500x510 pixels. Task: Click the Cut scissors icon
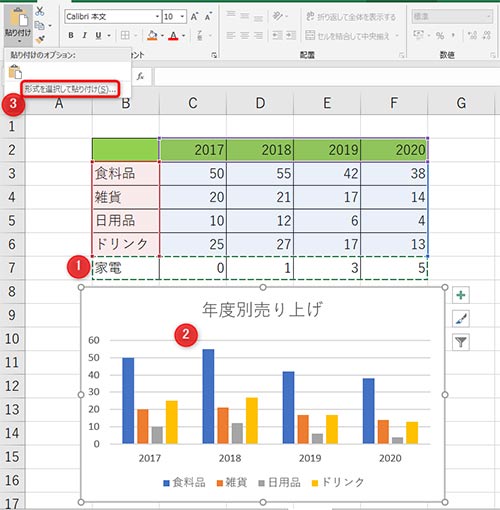(40, 11)
